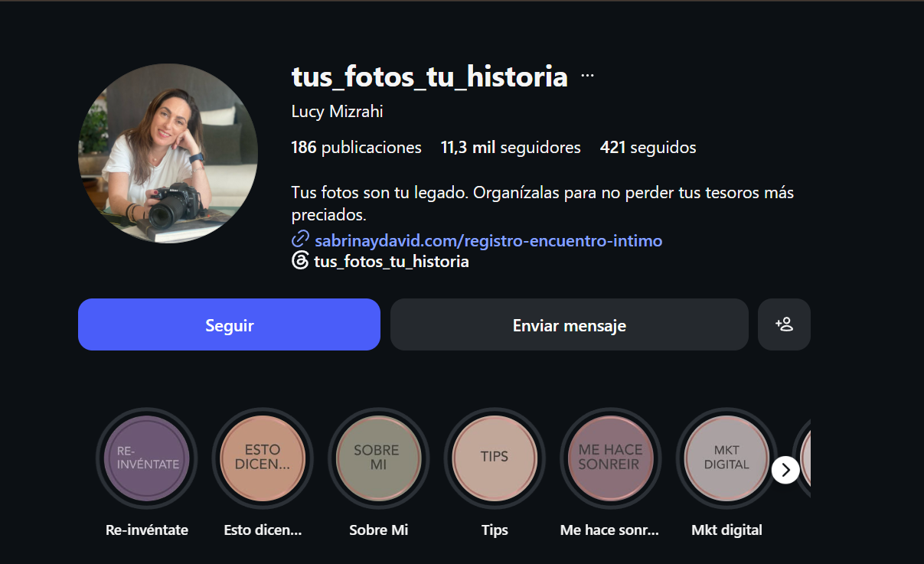Click the 'Mkt digital' highlight label
Image resolution: width=924 pixels, height=564 pixels.
[x=726, y=530]
